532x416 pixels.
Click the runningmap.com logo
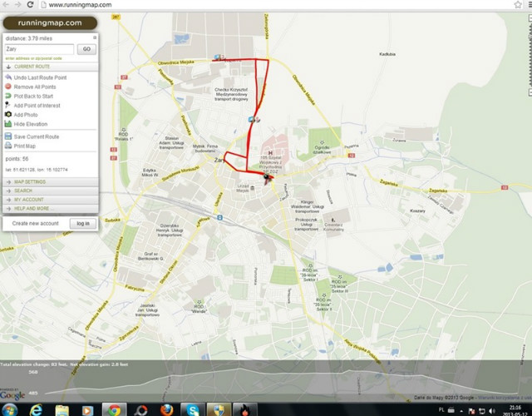pos(50,23)
